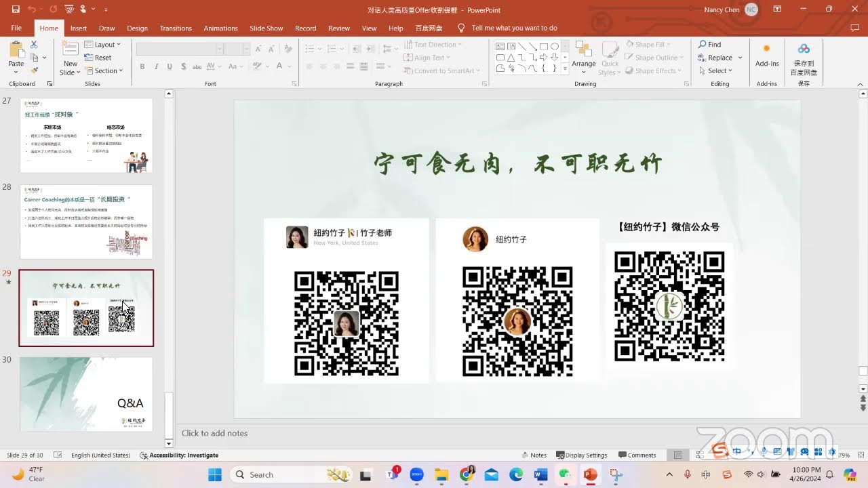Click Find in Editing group

pyautogui.click(x=709, y=45)
